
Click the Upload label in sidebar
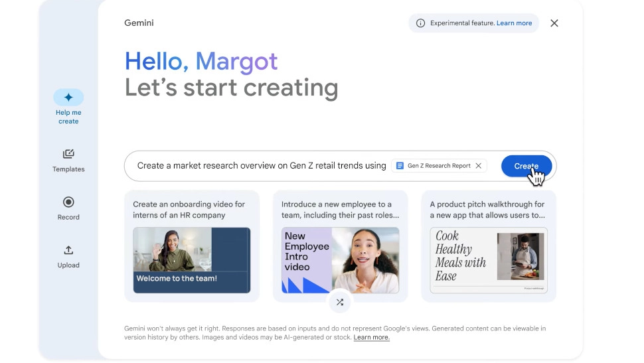tap(68, 265)
